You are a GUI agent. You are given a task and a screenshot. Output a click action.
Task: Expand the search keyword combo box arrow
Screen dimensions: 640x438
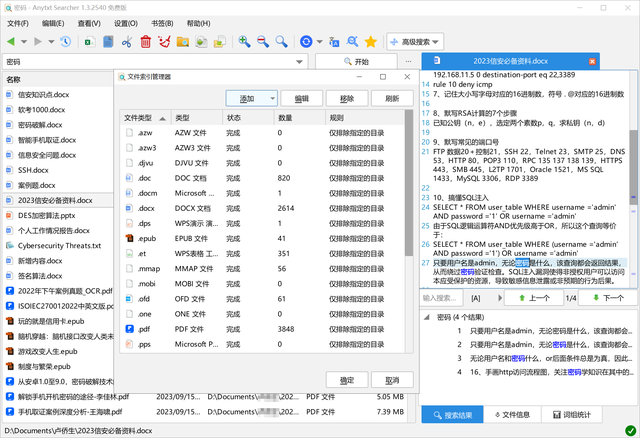click(x=299, y=62)
